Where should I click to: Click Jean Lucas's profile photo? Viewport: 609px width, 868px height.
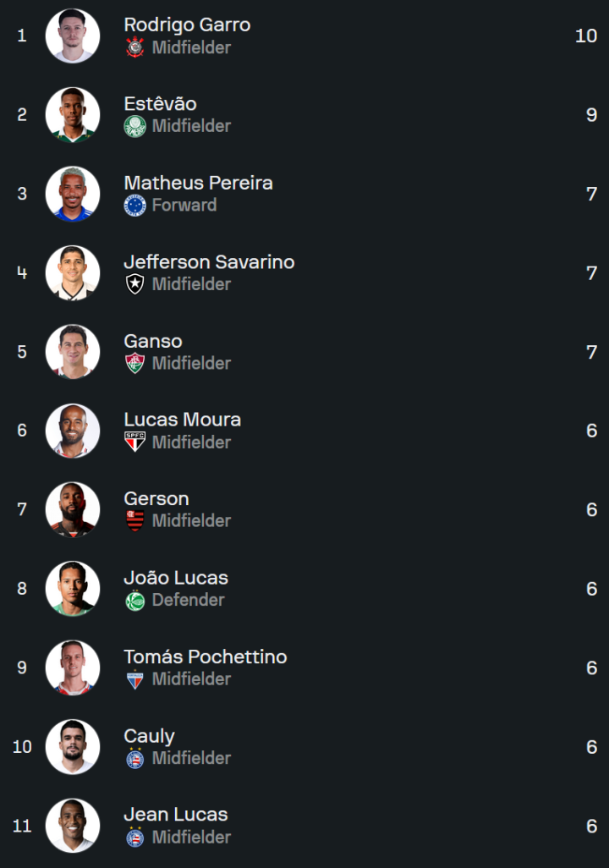pos(73,826)
